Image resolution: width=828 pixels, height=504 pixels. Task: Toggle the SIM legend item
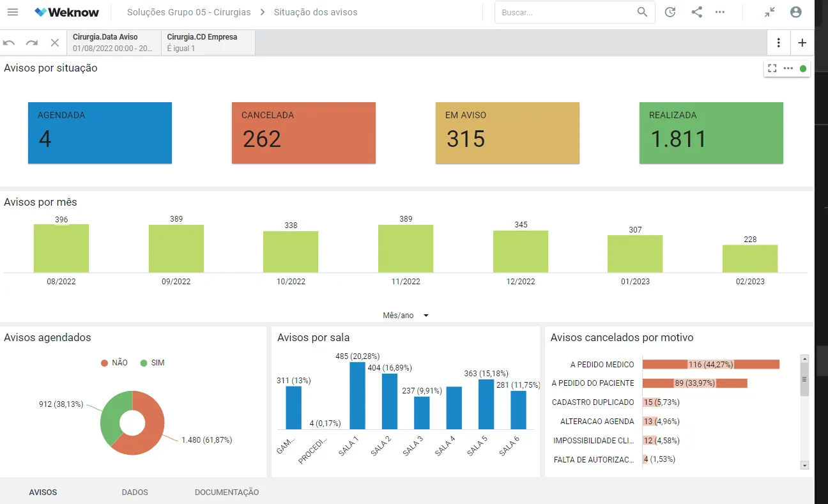point(153,363)
